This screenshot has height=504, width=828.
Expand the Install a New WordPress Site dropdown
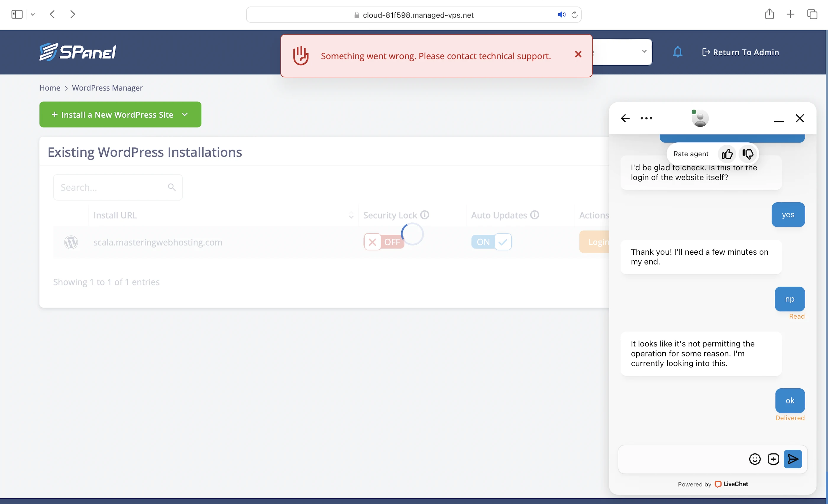(185, 114)
